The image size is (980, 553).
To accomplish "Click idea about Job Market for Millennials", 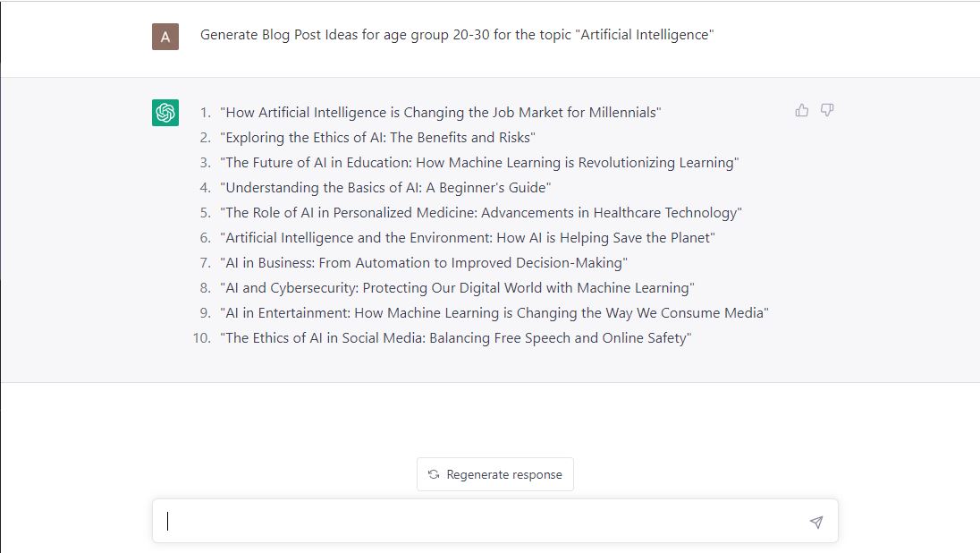I will point(440,113).
